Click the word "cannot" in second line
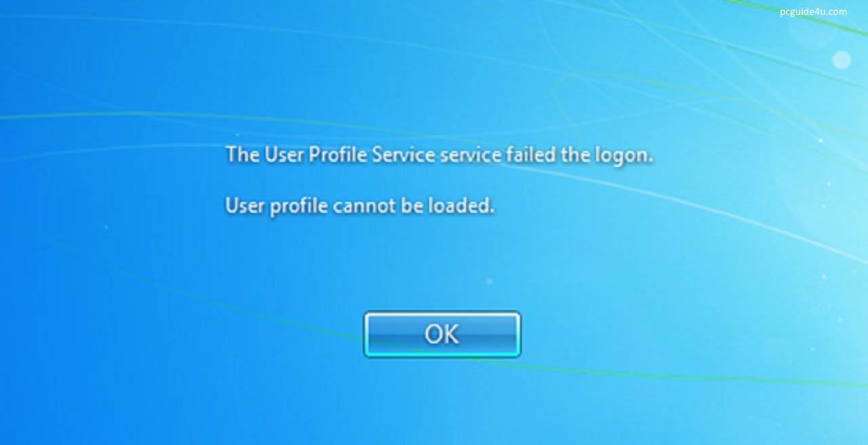This screenshot has height=445, width=868. tap(363, 206)
